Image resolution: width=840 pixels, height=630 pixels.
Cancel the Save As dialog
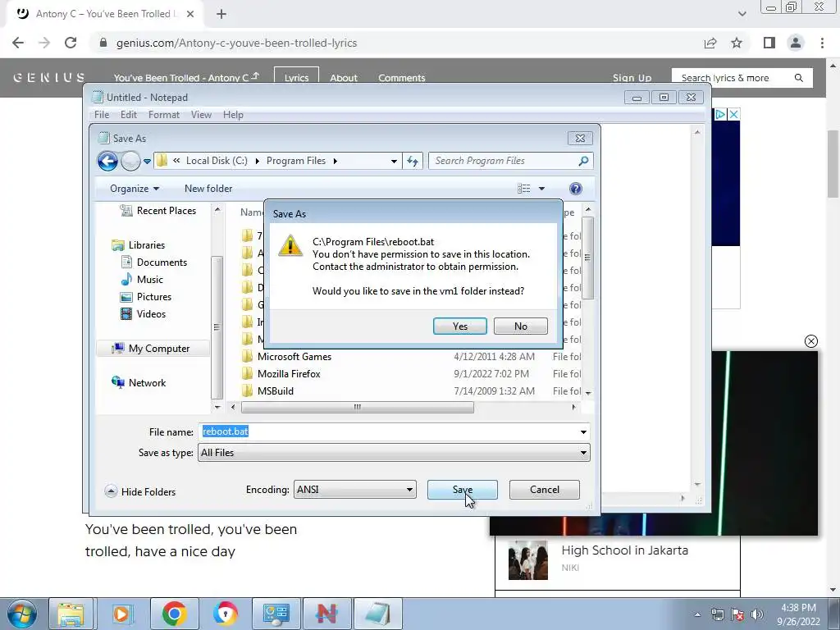pos(545,490)
